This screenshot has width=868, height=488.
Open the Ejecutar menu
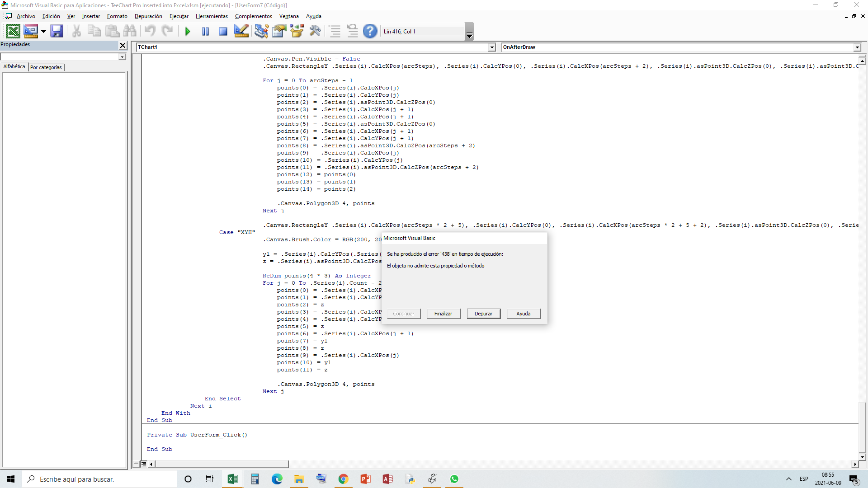pyautogui.click(x=179, y=16)
